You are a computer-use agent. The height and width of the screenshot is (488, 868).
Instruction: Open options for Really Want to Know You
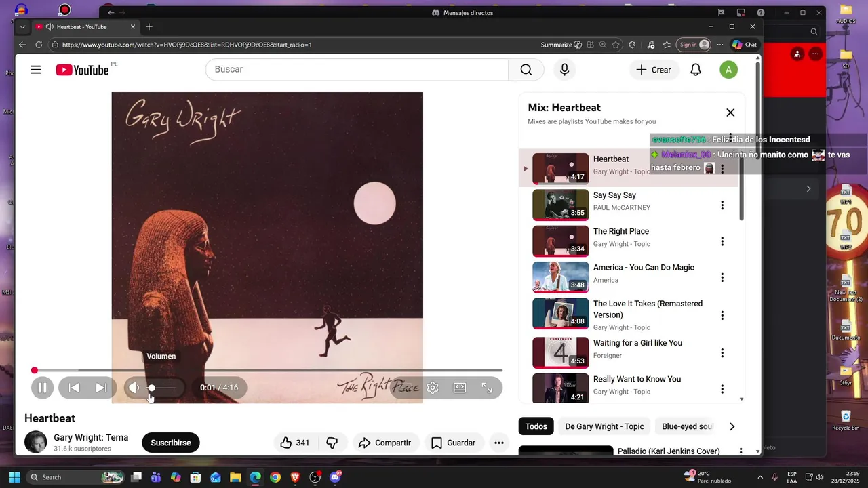point(722,389)
